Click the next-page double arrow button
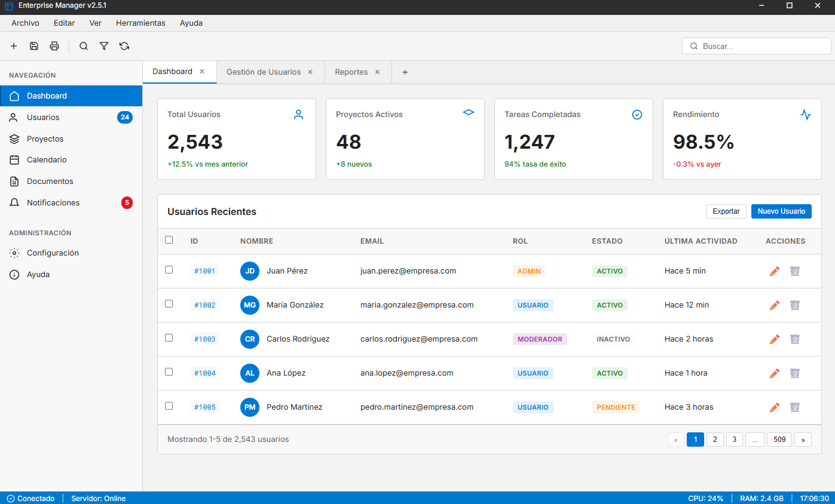Image resolution: width=835 pixels, height=504 pixels. (x=803, y=440)
